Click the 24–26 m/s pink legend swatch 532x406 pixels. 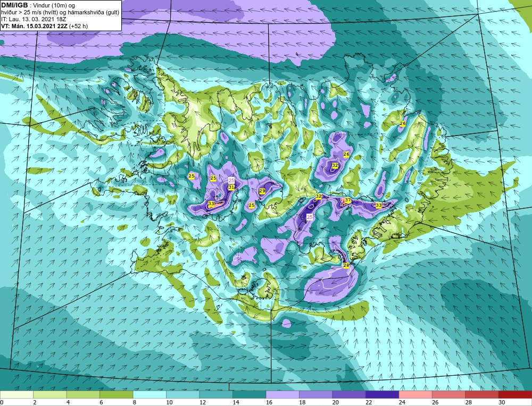(x=415, y=395)
